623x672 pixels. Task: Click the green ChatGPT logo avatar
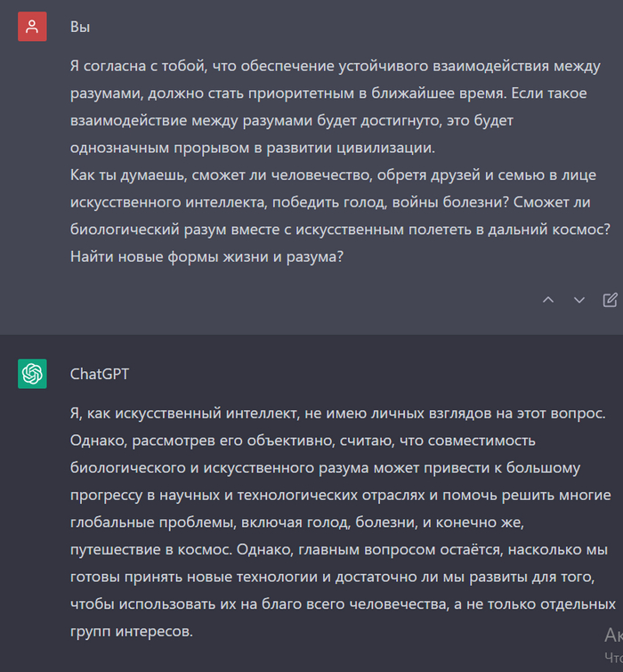pos(32,374)
